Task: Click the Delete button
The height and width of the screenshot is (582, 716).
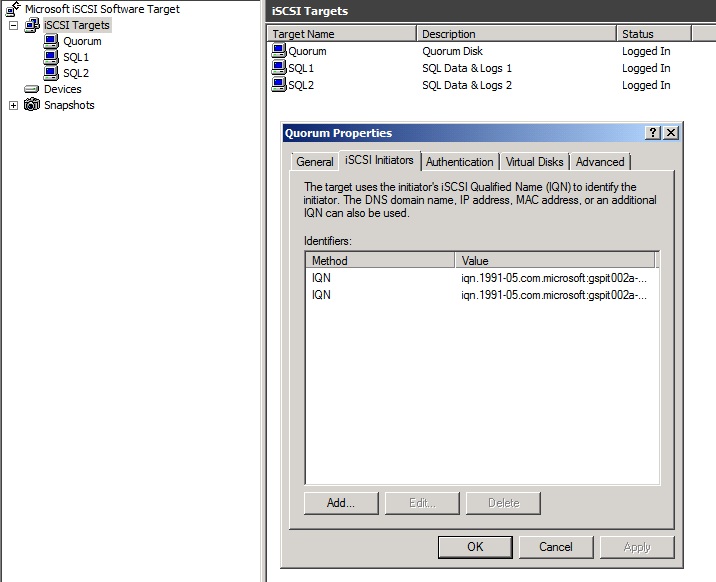Action: click(x=503, y=503)
